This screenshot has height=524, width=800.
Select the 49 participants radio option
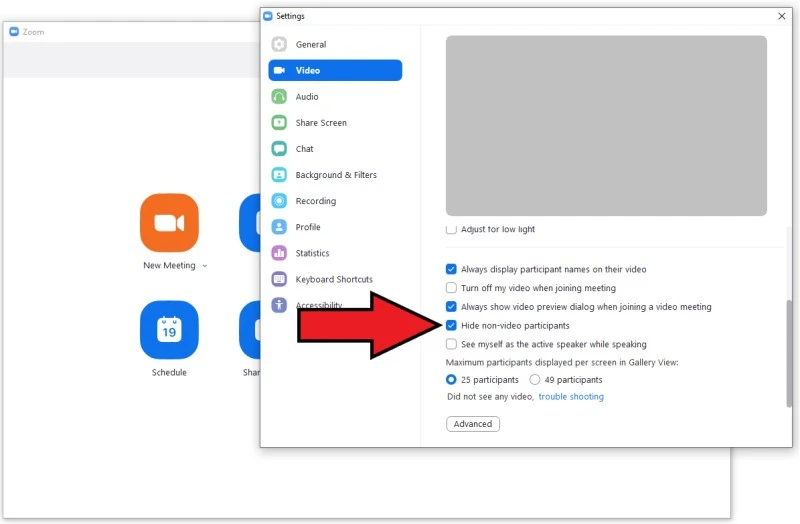click(x=535, y=380)
